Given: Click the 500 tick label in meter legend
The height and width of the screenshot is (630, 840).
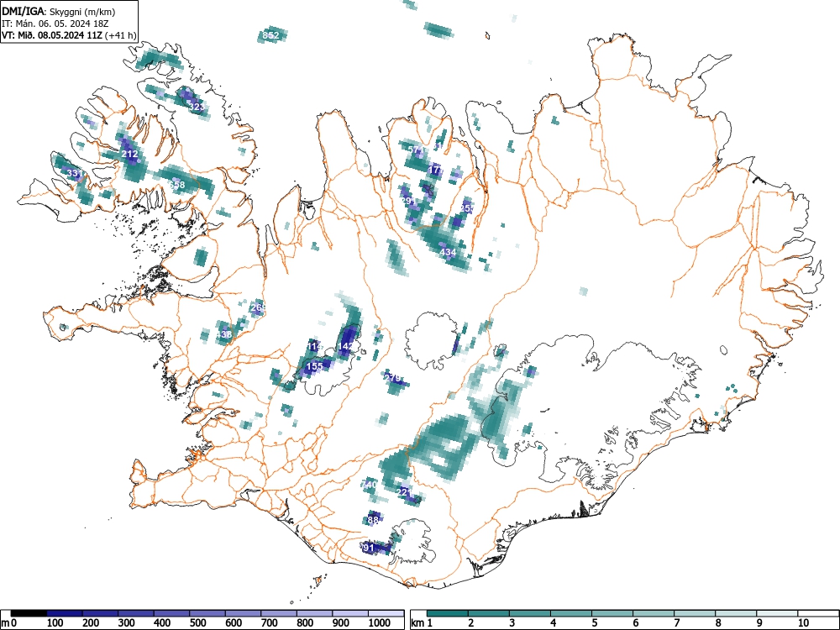Looking at the screenshot, I should coord(197,623).
